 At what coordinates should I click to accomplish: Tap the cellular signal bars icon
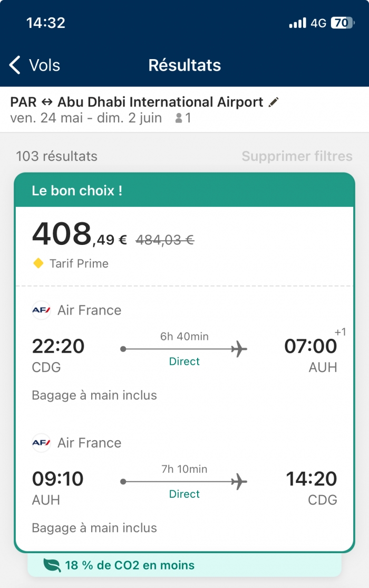tap(297, 23)
